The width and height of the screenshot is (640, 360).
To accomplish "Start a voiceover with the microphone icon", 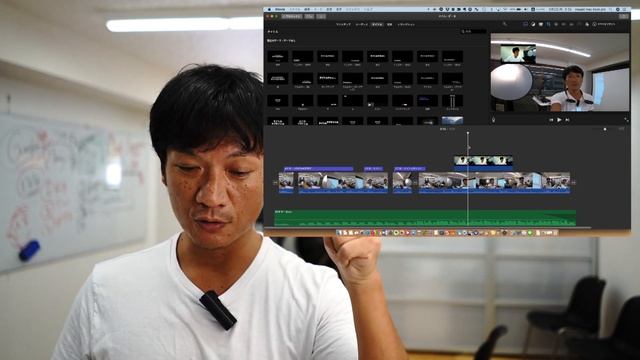I will point(493,120).
